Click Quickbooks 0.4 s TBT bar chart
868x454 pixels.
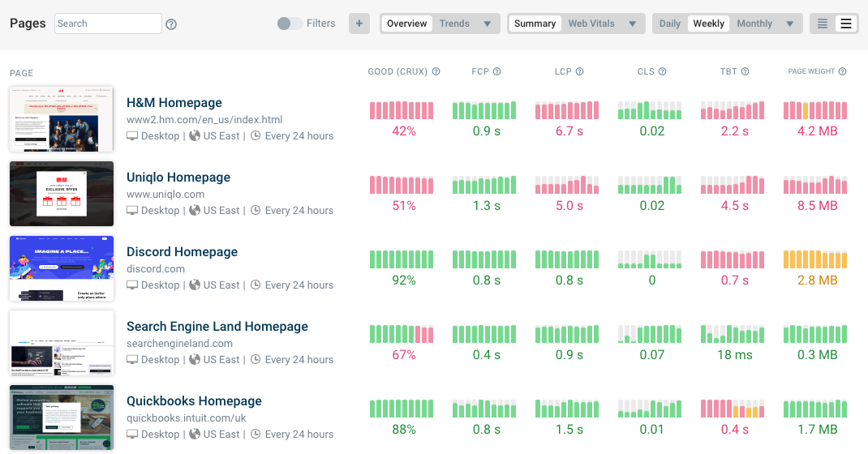click(x=733, y=409)
